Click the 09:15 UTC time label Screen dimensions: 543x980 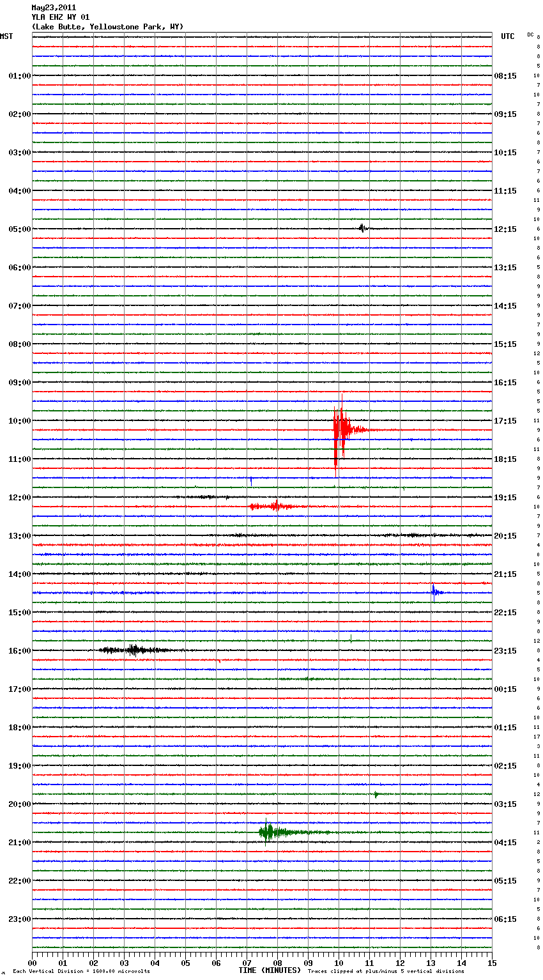(x=505, y=114)
